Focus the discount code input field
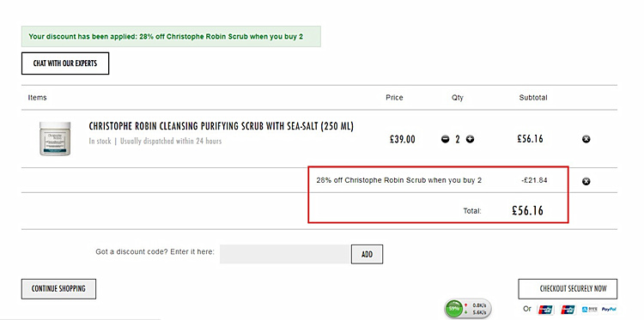 click(284, 254)
